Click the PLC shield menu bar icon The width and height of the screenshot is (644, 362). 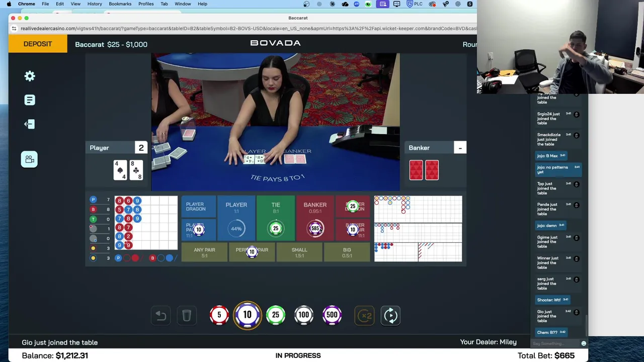coord(414,4)
